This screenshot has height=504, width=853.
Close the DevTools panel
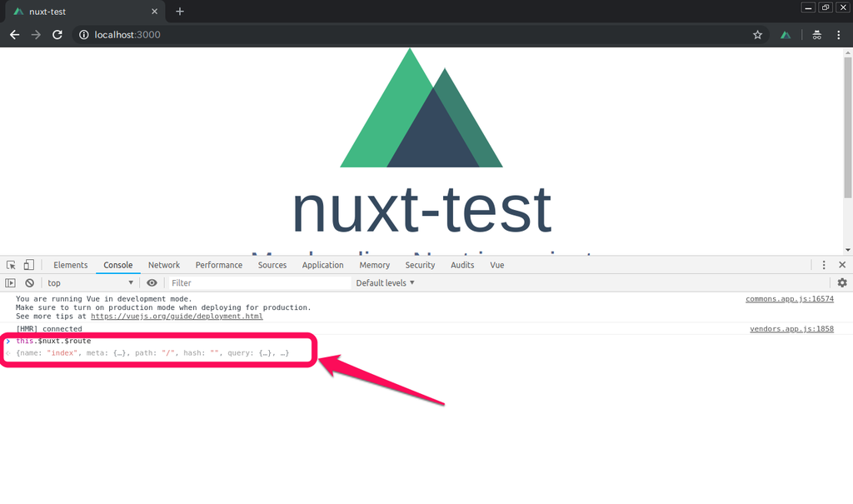[842, 265]
